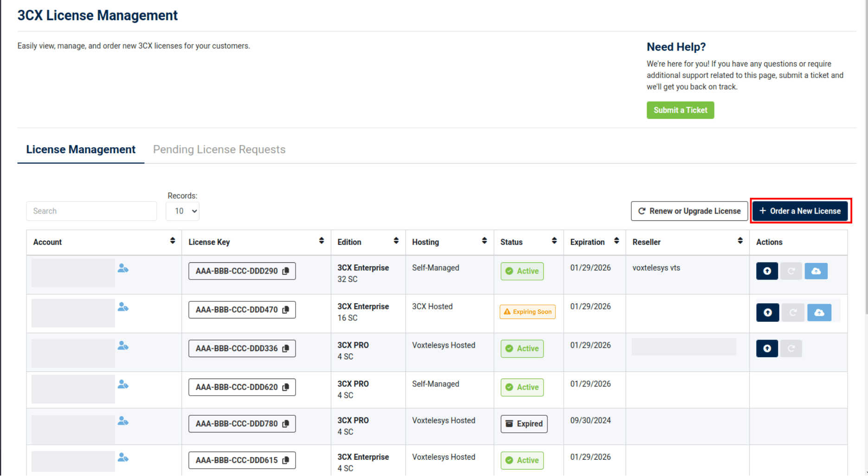This screenshot has height=476, width=868.
Task: Click license key button AAA-BBB-CCC-DDD470
Action: click(242, 310)
